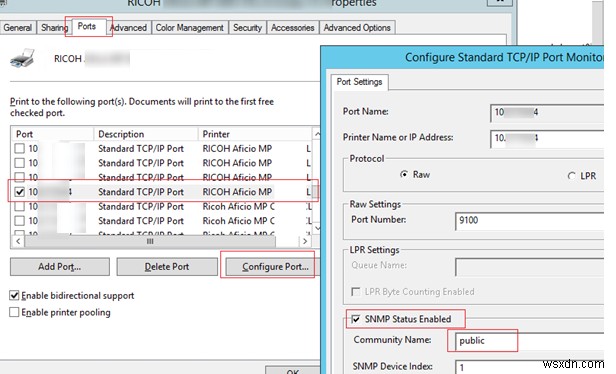The image size is (616, 374).
Task: Switch to the Sharing tab
Action: click(54, 28)
